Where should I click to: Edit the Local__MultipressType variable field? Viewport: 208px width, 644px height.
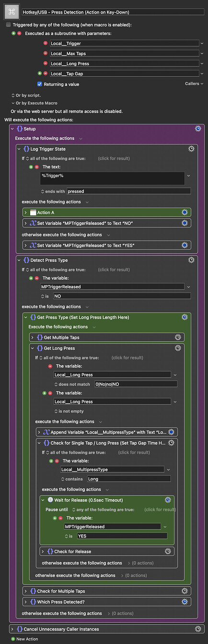(112, 469)
